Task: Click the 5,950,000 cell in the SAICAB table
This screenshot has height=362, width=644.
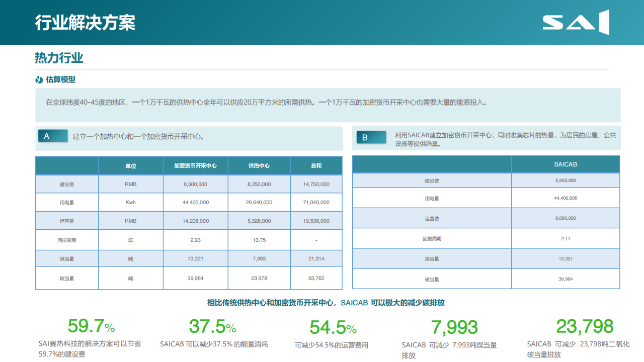Action: pyautogui.click(x=566, y=180)
